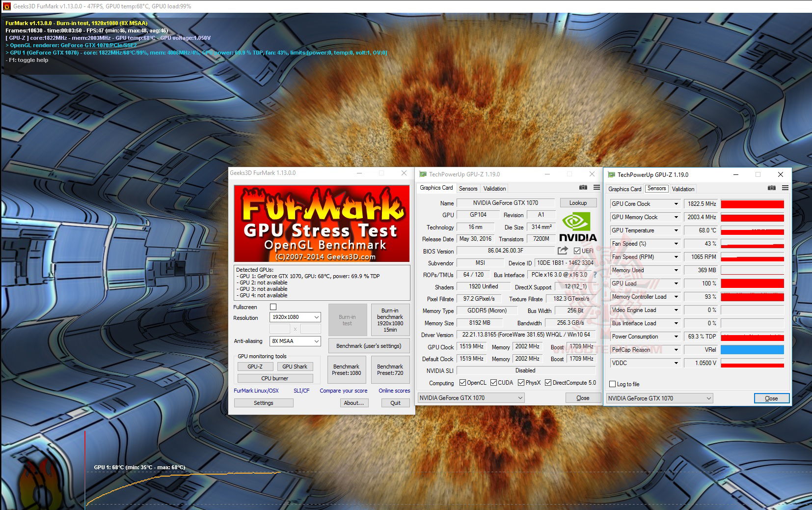
Task: Click the FurMark icon in the main title bar
Action: point(6,6)
